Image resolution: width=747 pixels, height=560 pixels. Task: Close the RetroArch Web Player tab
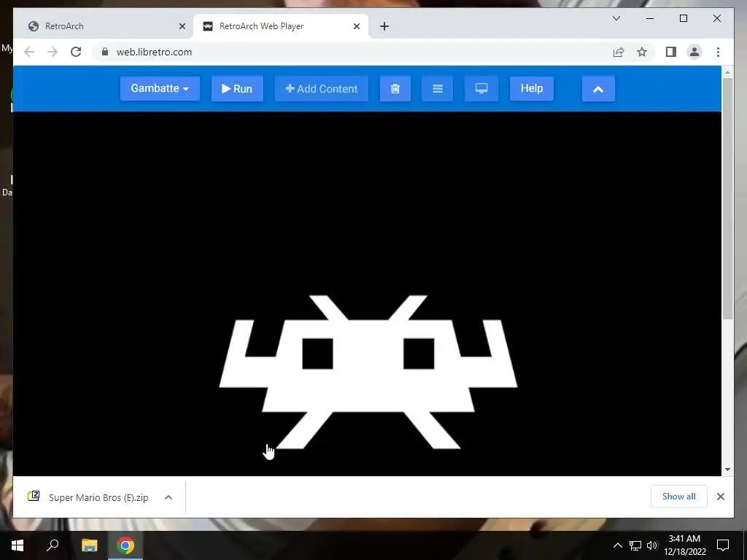(356, 26)
